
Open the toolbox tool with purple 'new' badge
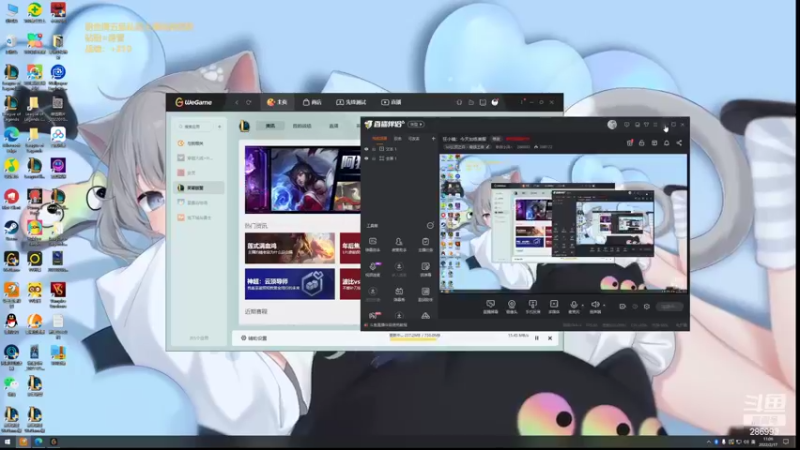coord(373,269)
